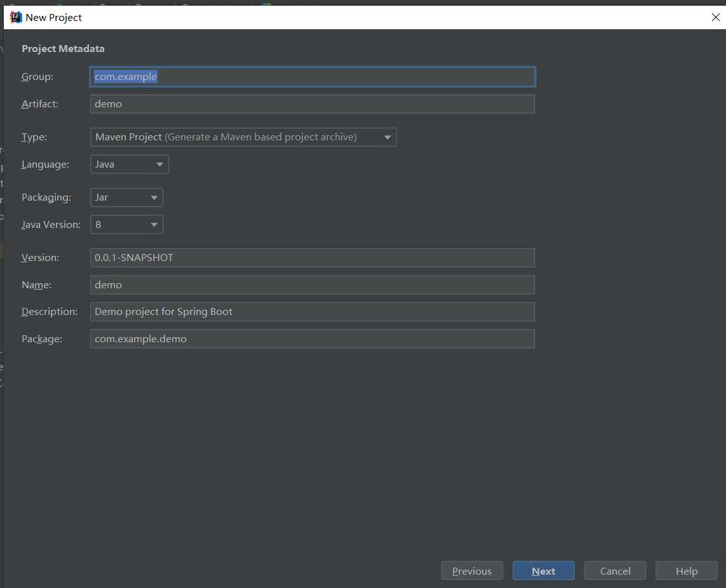
Task: Focus the Group input field
Action: pyautogui.click(x=313, y=77)
